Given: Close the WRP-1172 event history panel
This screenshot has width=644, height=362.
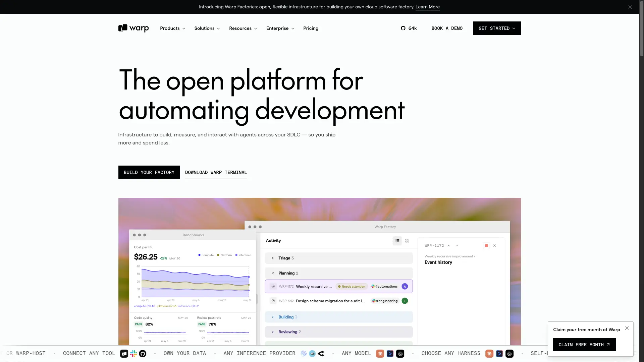Looking at the screenshot, I should click(x=494, y=246).
